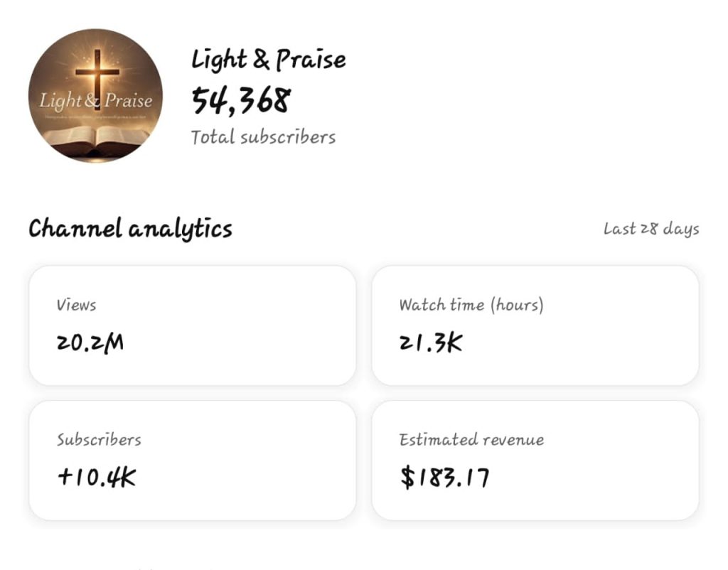Click the Watch time (hours) label
The image size is (728, 570).
click(x=471, y=305)
